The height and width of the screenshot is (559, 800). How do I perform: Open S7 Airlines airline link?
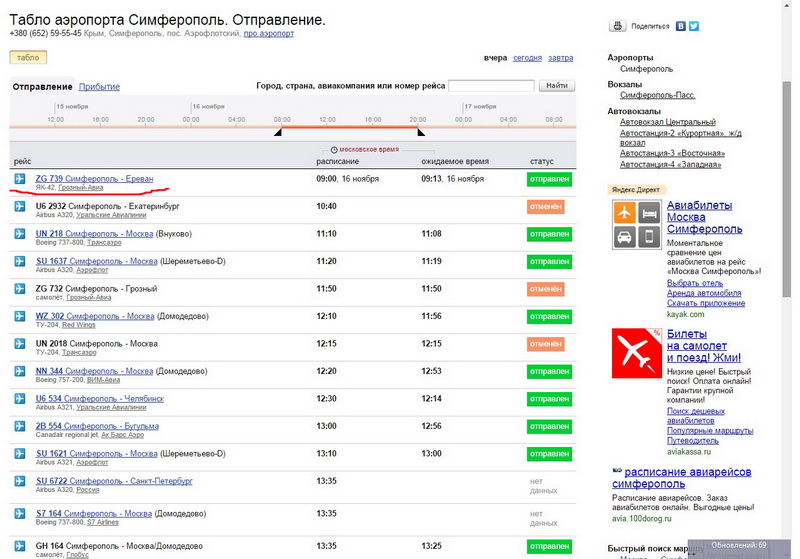[103, 522]
